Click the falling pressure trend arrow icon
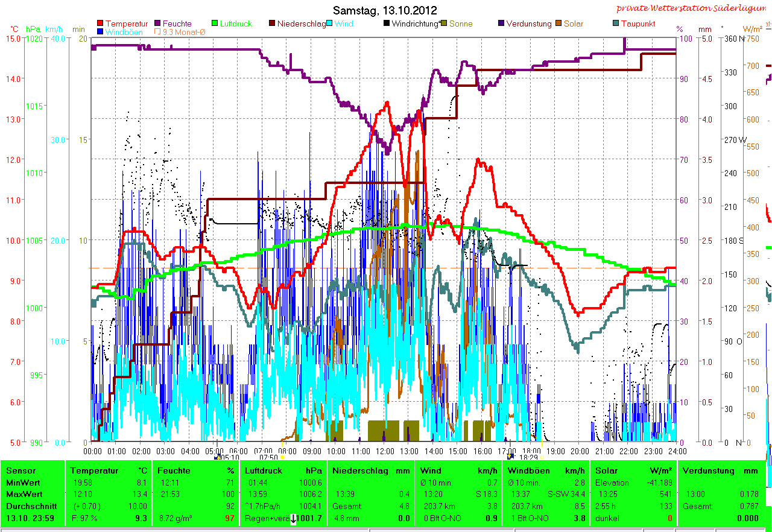 293,519
